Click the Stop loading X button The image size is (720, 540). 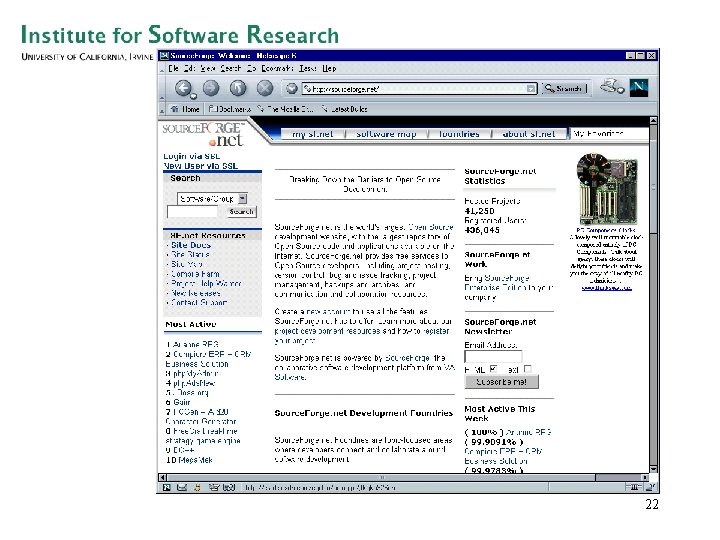click(x=264, y=88)
